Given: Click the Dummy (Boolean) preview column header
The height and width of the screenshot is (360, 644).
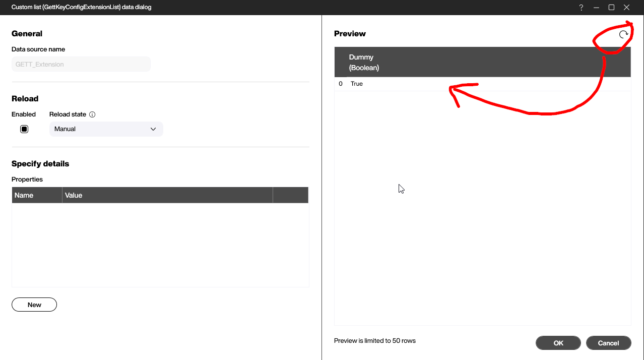Looking at the screenshot, I should [364, 62].
